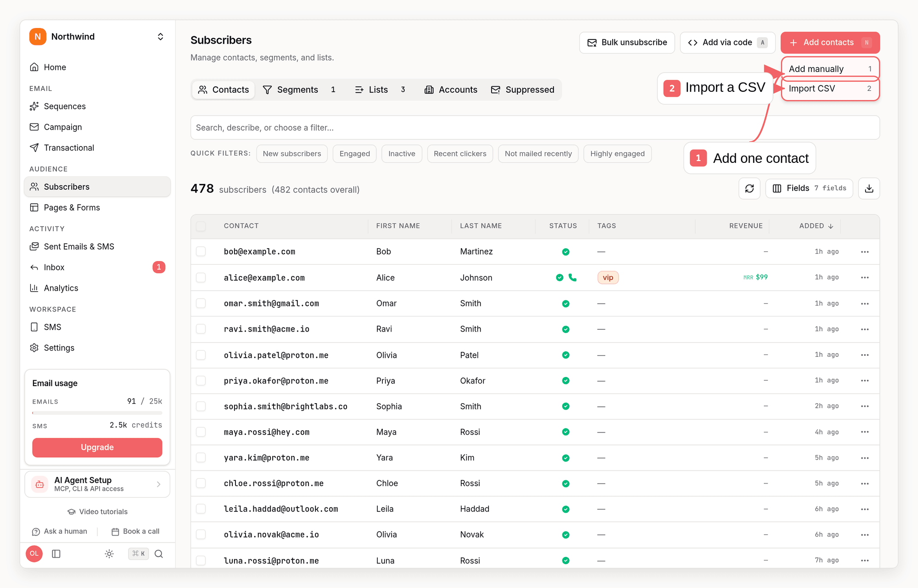Choose Add manually from the menu
The width and height of the screenshot is (918, 588).
point(830,69)
